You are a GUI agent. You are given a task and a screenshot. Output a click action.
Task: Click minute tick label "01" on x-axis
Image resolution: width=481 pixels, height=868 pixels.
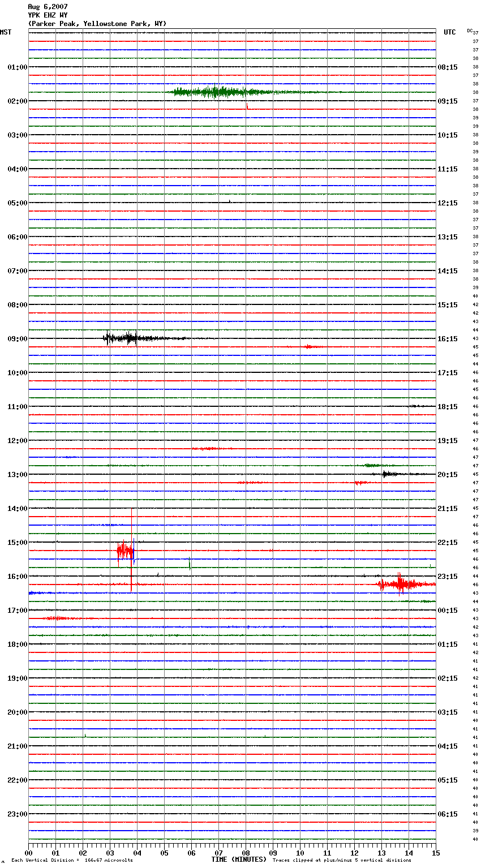(55, 853)
